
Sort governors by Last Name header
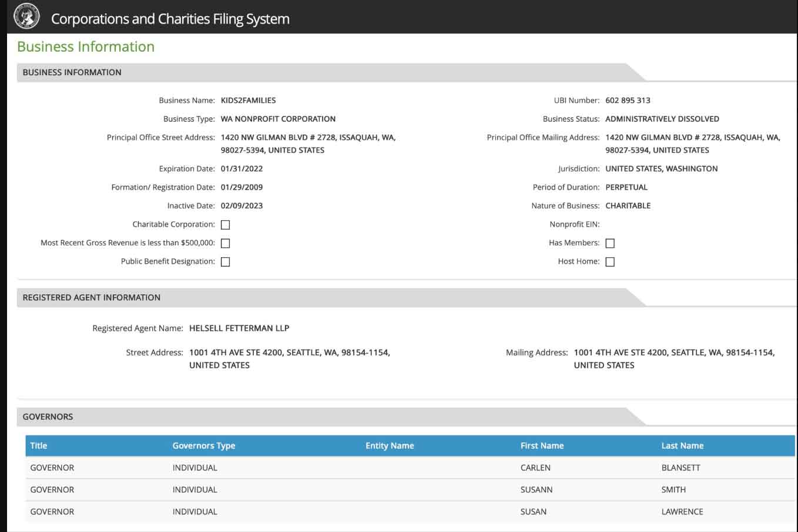(x=682, y=446)
